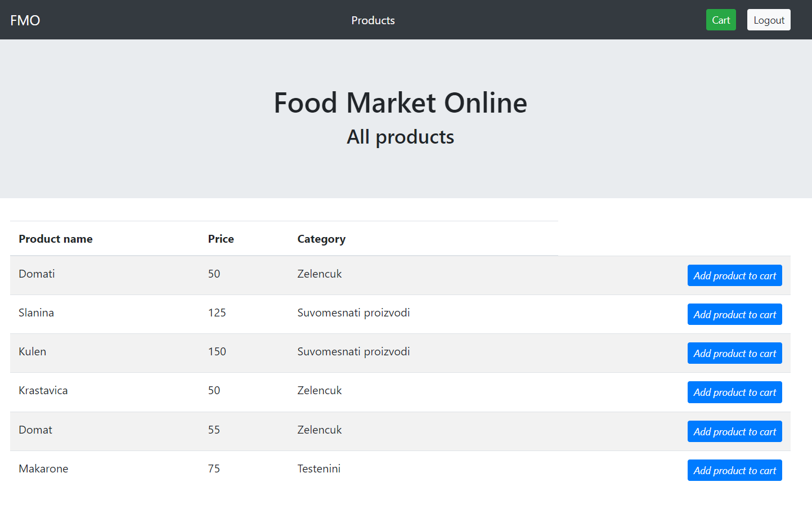Add Makarone to the cart

coord(734,470)
